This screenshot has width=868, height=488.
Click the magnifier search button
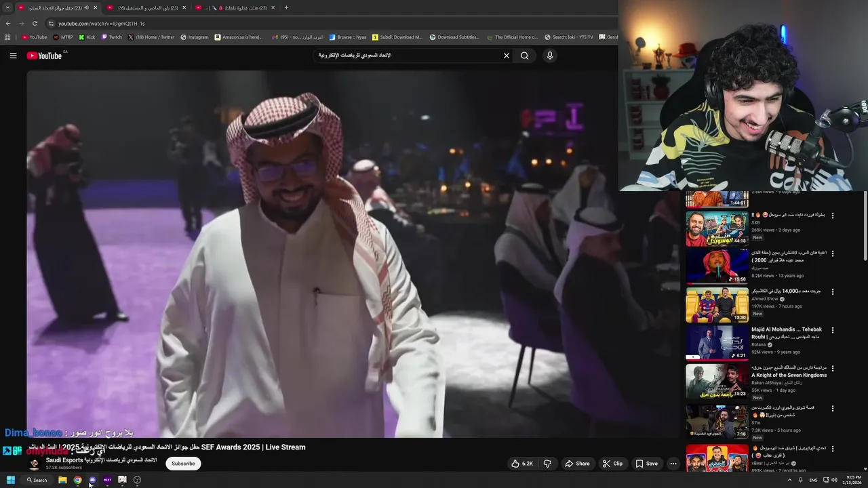tap(524, 56)
